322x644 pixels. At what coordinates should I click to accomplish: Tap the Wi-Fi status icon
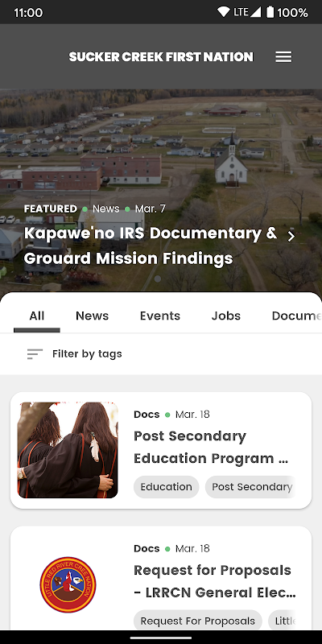224,12
